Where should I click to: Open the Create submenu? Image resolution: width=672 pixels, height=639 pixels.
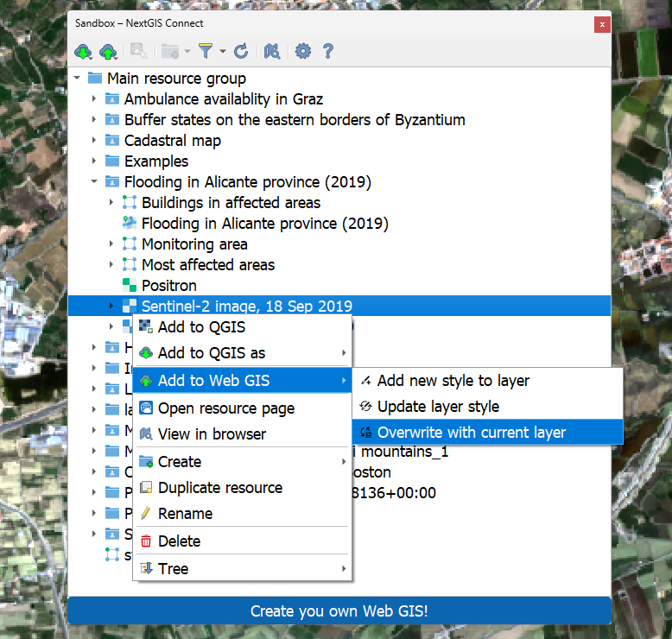pyautogui.click(x=242, y=462)
